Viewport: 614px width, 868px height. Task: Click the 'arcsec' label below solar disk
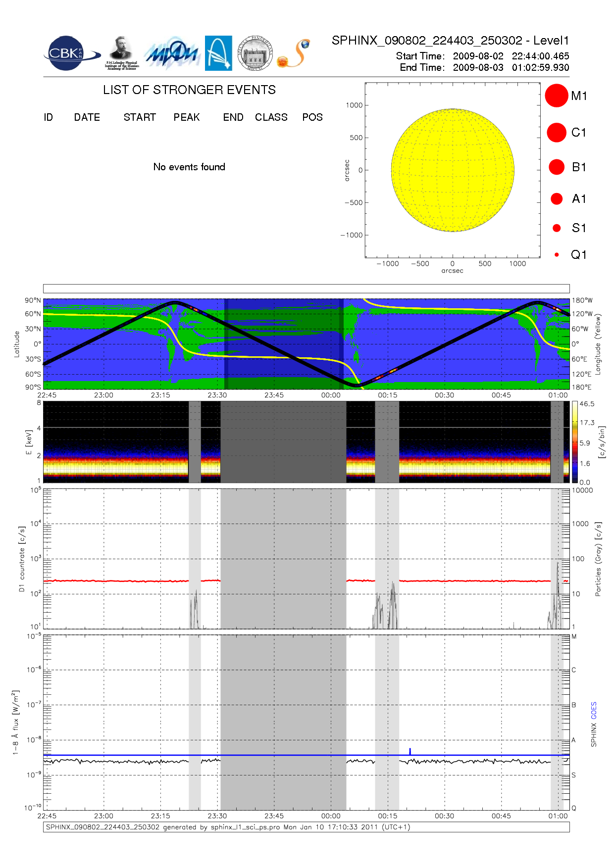(453, 271)
